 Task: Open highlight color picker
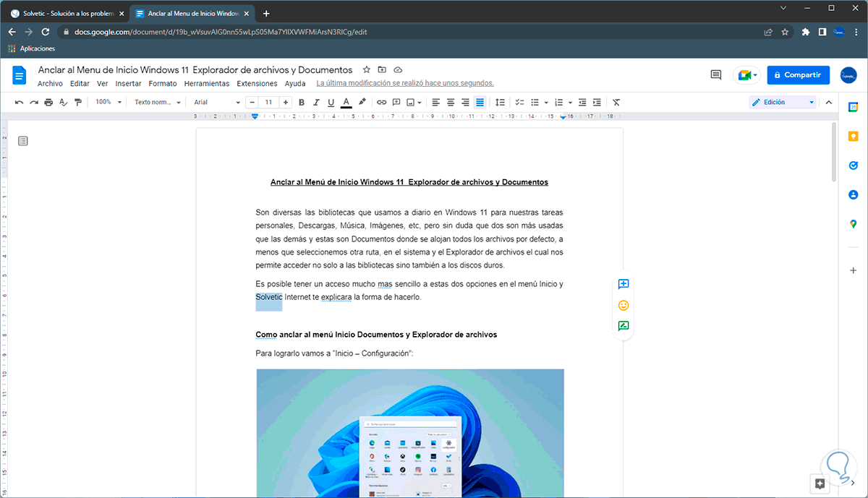(x=362, y=103)
